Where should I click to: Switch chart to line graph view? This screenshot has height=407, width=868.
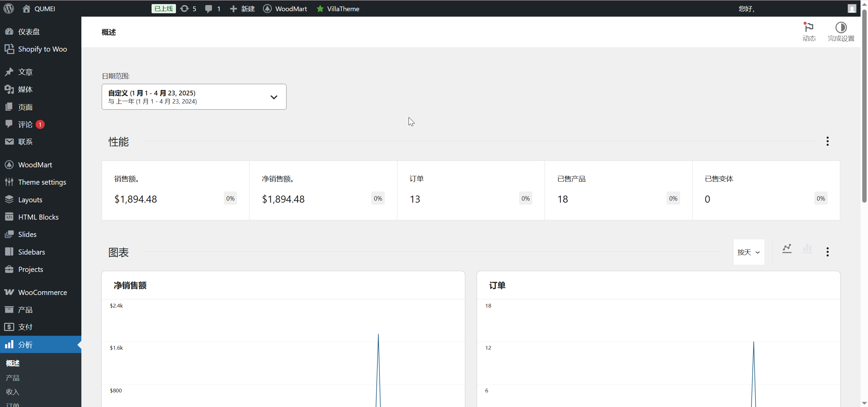[787, 248]
